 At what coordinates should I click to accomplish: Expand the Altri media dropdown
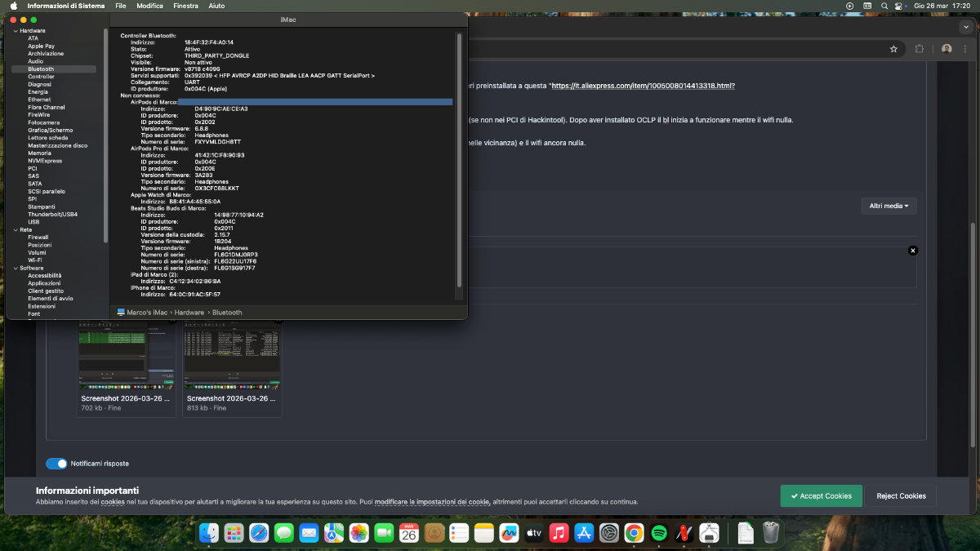(x=889, y=206)
